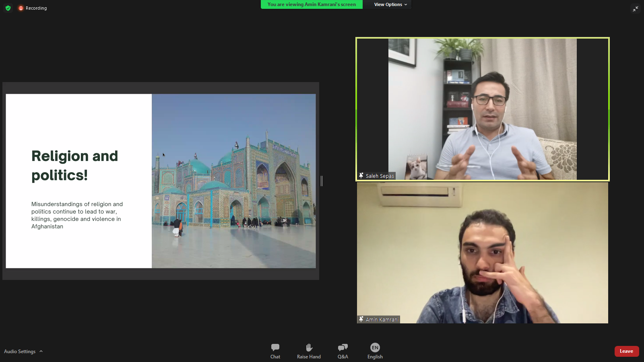Click the mosque photo on the shared slide
This screenshot has width=644, height=362.
point(233,181)
